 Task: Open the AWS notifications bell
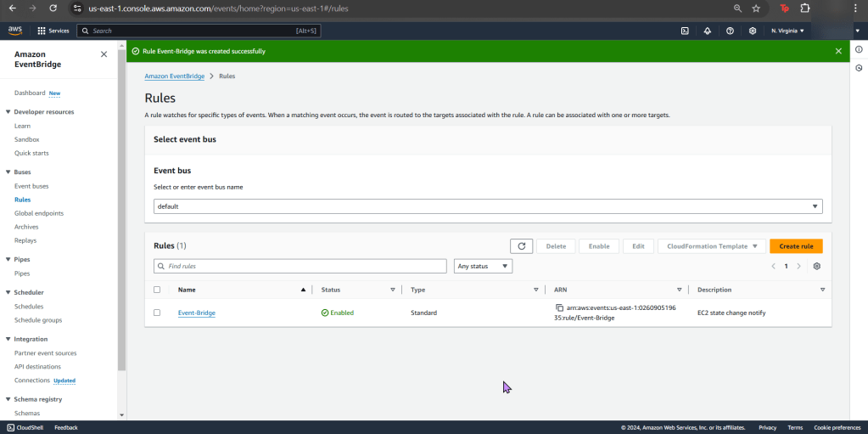(708, 31)
